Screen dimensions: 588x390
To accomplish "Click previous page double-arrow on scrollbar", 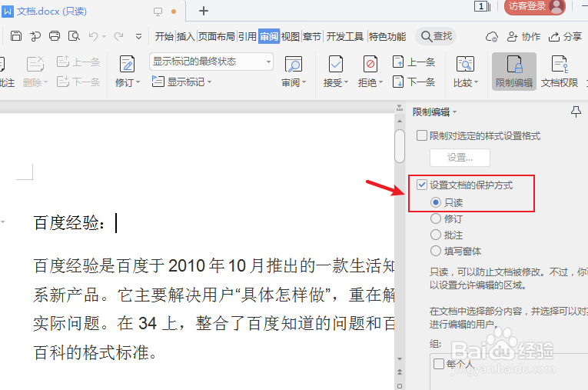I will (x=400, y=372).
